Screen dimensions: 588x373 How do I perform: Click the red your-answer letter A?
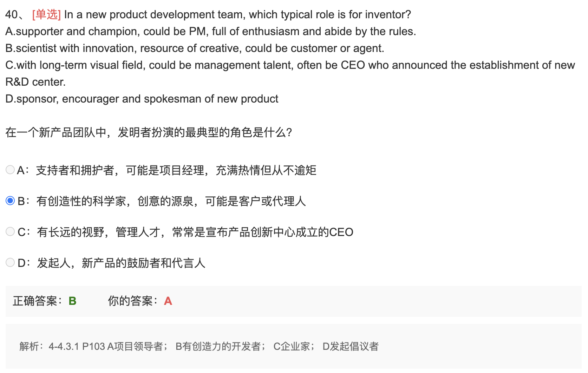click(x=168, y=301)
